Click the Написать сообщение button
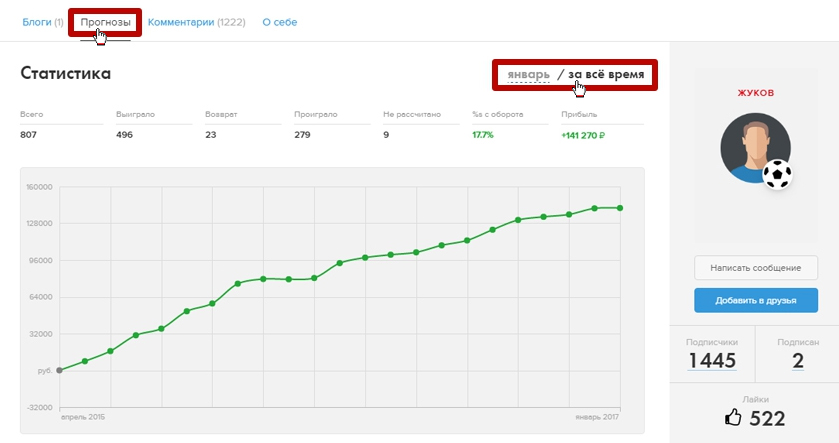 (x=756, y=268)
